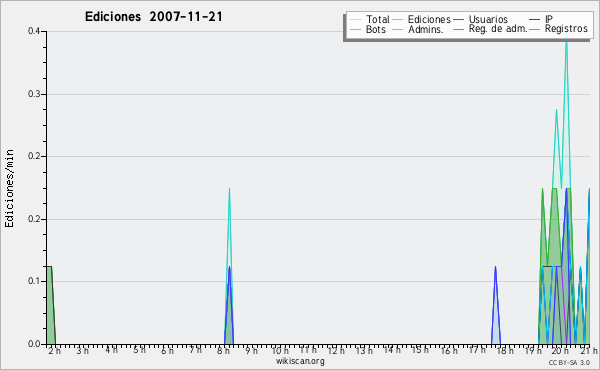
Task: Click the 'Ediciones/min' y-axis label
Action: point(9,188)
